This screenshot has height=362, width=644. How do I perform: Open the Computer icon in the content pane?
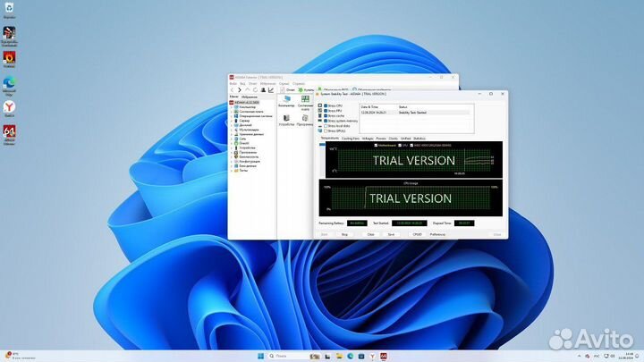(286, 100)
